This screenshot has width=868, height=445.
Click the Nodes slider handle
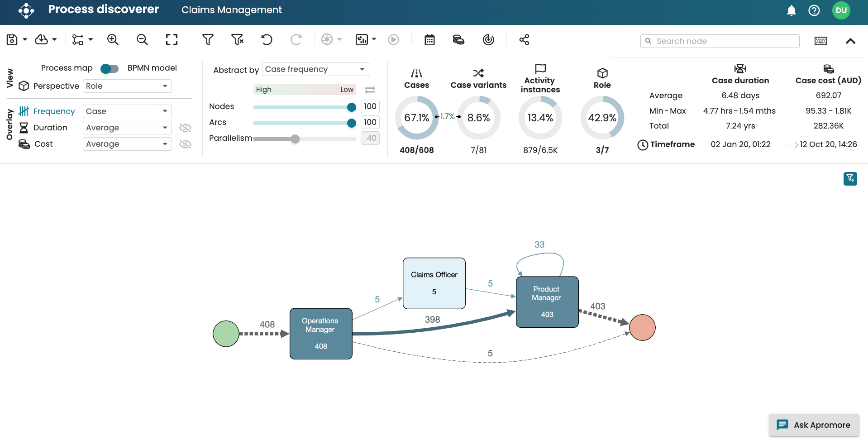pyautogui.click(x=351, y=107)
